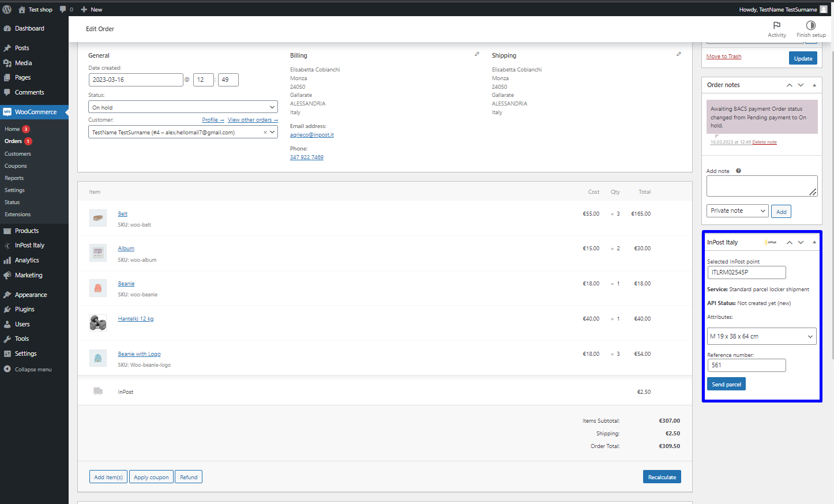The width and height of the screenshot is (834, 504).
Task: Click the Recalculate button
Action: click(x=662, y=477)
